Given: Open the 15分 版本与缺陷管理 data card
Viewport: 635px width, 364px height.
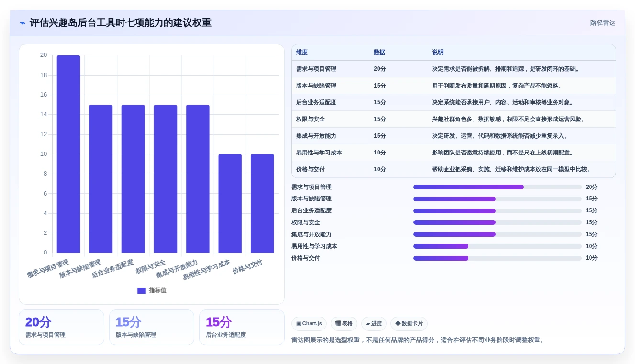Looking at the screenshot, I should (152, 328).
